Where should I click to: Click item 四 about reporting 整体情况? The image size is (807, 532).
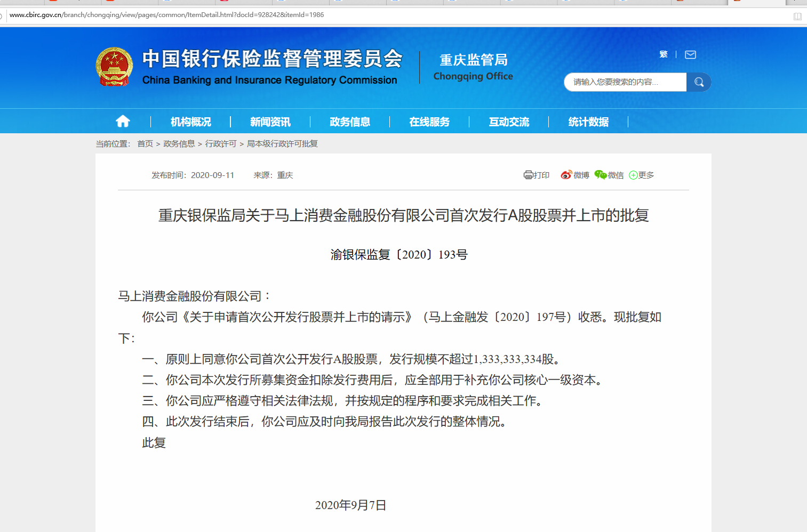point(326,422)
